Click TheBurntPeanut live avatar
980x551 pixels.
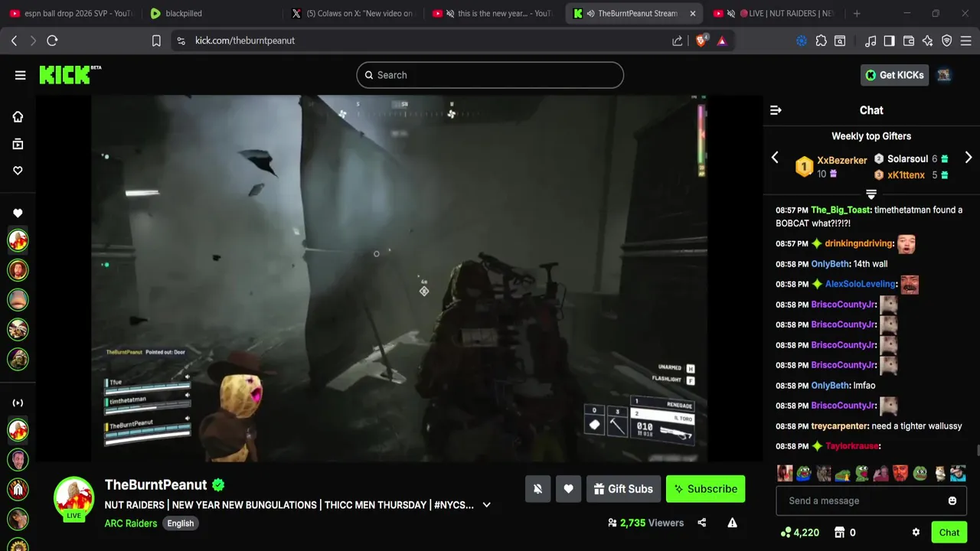click(73, 498)
